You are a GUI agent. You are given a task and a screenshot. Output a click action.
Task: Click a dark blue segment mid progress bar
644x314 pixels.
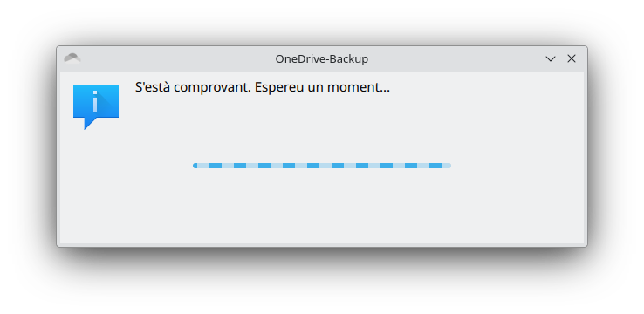313,166
